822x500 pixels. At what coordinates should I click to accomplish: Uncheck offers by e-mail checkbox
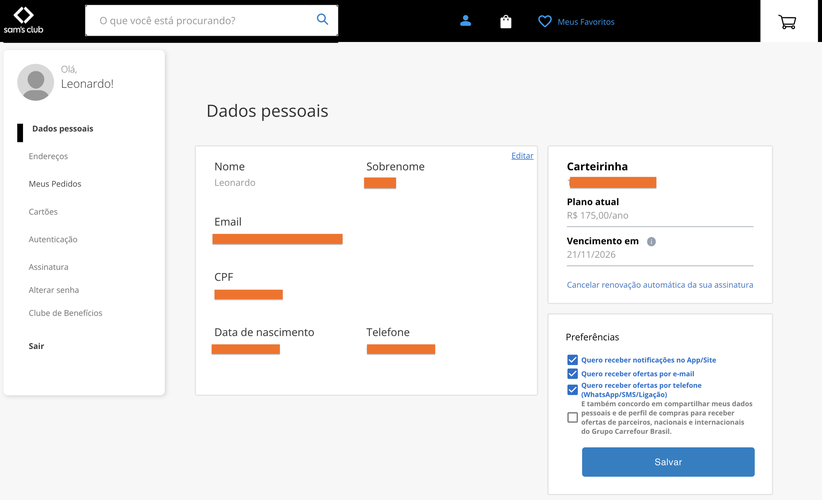point(572,374)
